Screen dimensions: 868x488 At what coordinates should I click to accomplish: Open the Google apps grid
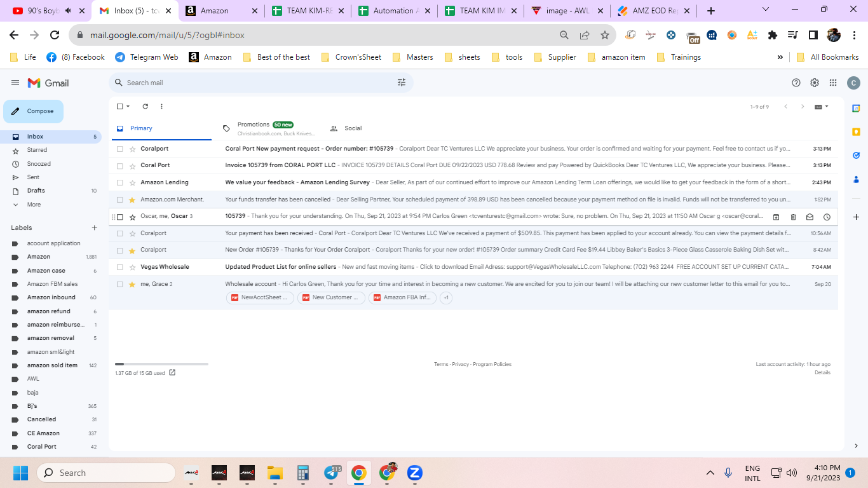(833, 83)
